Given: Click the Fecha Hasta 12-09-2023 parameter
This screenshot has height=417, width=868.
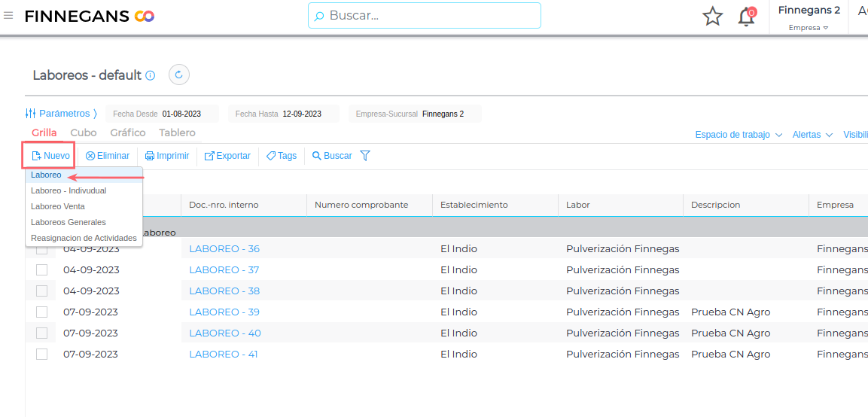Looking at the screenshot, I should pyautogui.click(x=283, y=114).
